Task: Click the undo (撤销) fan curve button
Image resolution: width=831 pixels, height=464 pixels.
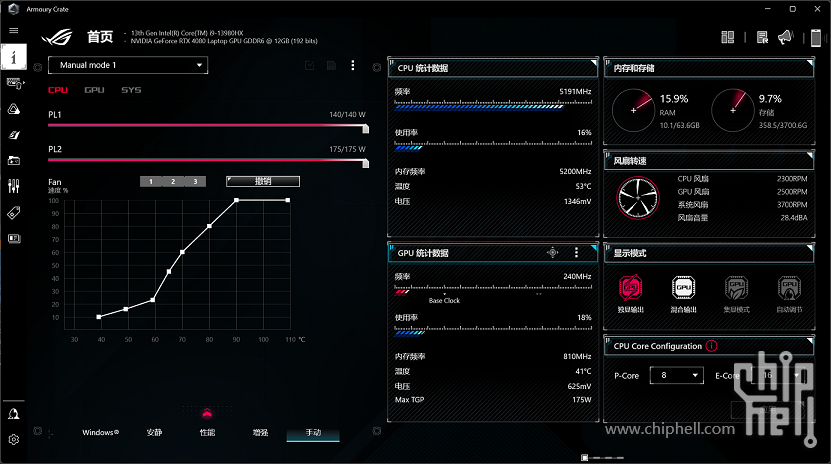Action: point(263,181)
